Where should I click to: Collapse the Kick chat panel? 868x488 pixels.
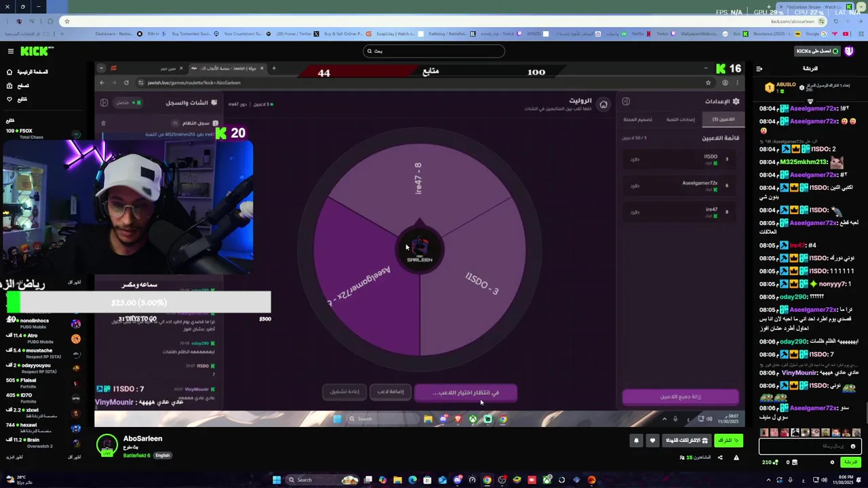(x=759, y=68)
